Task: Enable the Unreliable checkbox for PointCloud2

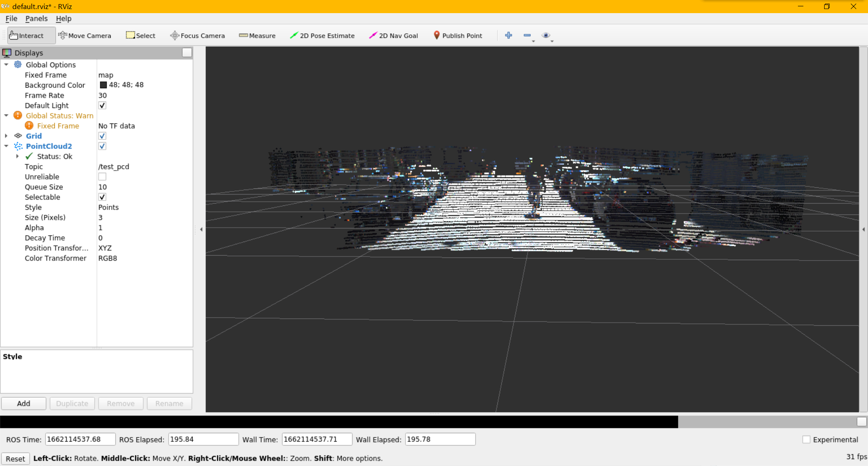Action: 102,176
